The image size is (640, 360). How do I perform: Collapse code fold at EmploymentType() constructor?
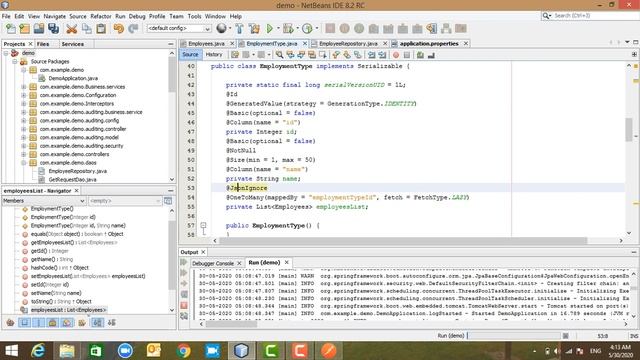[203, 225]
